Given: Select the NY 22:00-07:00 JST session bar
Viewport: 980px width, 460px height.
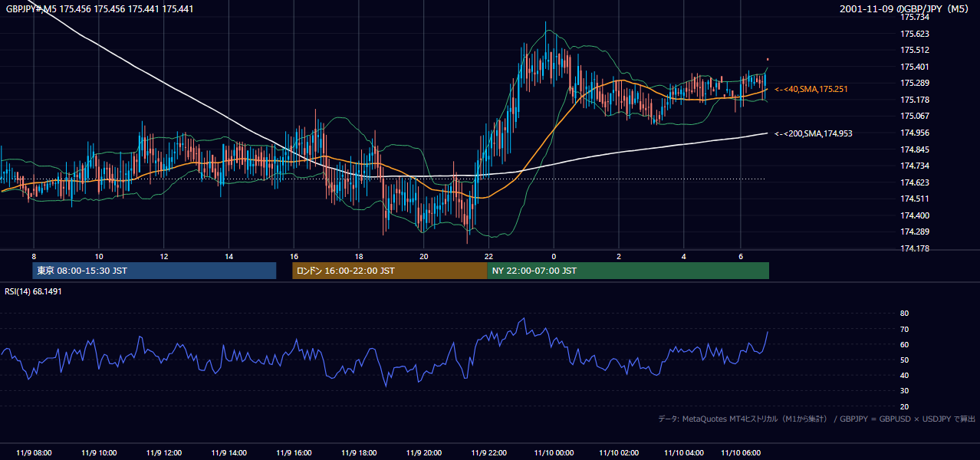Looking at the screenshot, I should pyautogui.click(x=628, y=271).
